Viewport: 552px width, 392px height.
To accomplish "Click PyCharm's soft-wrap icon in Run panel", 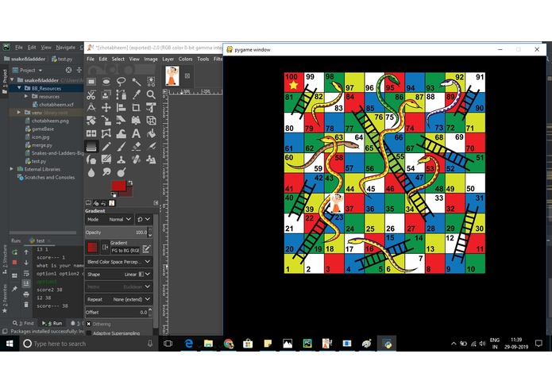I will coord(26,273).
